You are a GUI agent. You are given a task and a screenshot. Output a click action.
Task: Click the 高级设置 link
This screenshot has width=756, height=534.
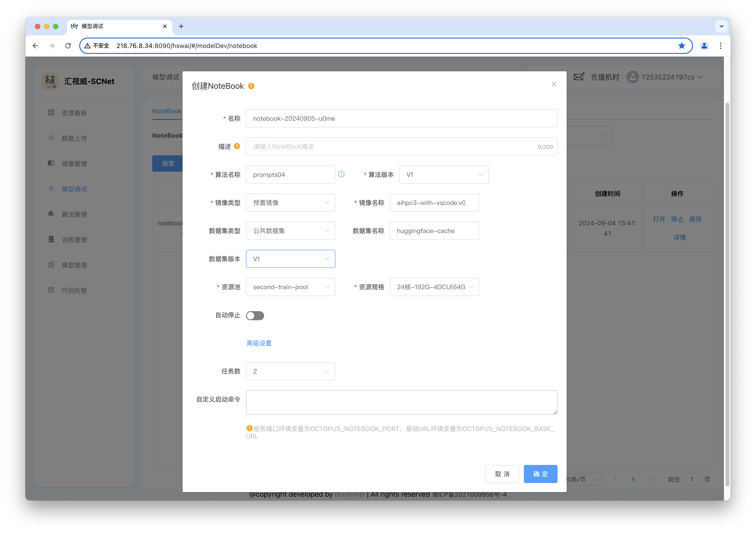[x=259, y=343]
